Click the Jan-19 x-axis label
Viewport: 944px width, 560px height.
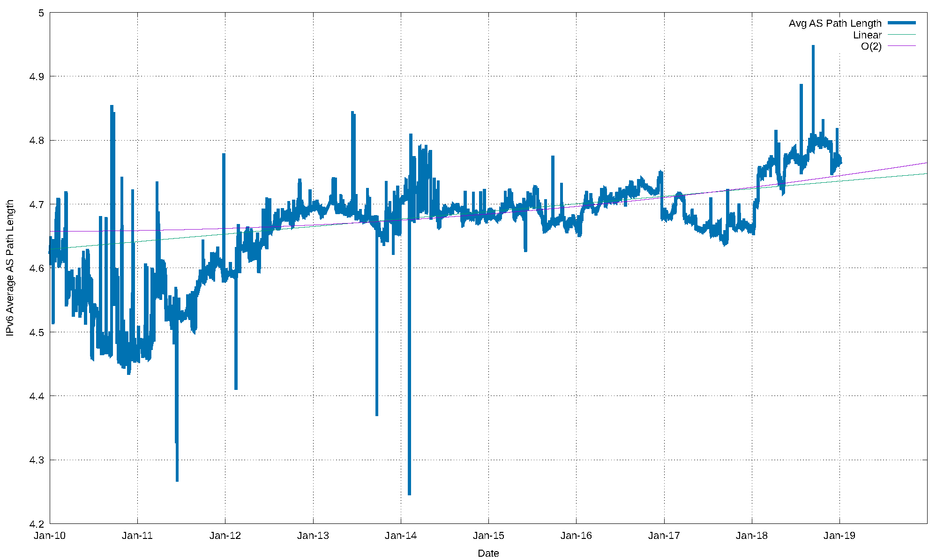pos(839,536)
